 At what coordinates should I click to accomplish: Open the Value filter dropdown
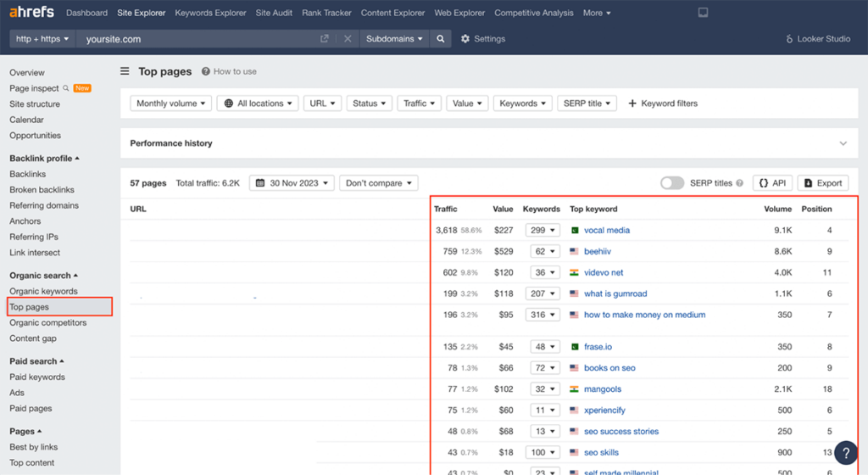coord(467,103)
